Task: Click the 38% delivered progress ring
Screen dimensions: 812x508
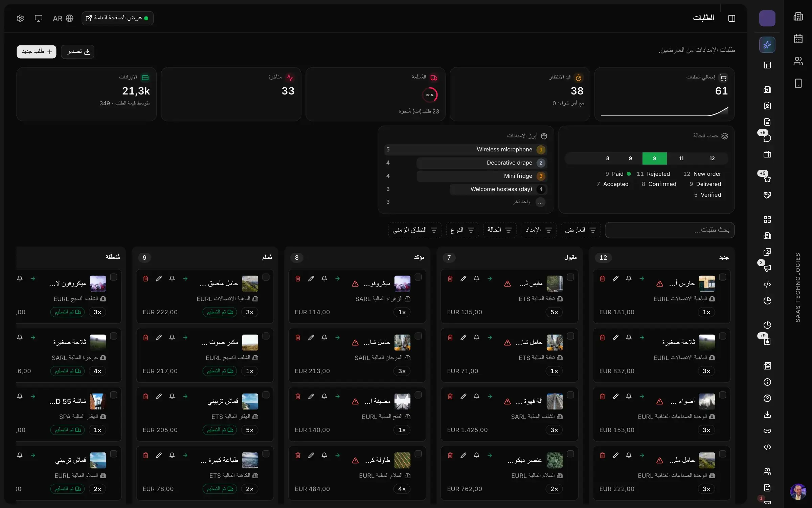Action: click(430, 95)
